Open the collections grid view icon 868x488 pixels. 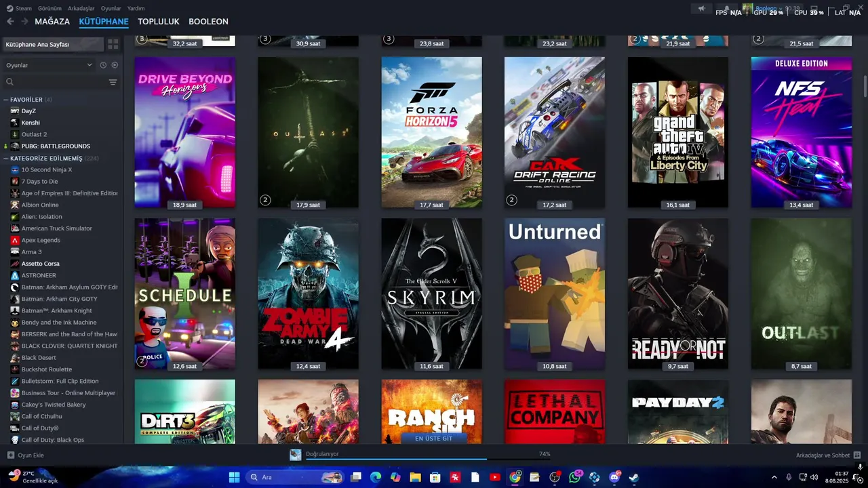point(113,44)
